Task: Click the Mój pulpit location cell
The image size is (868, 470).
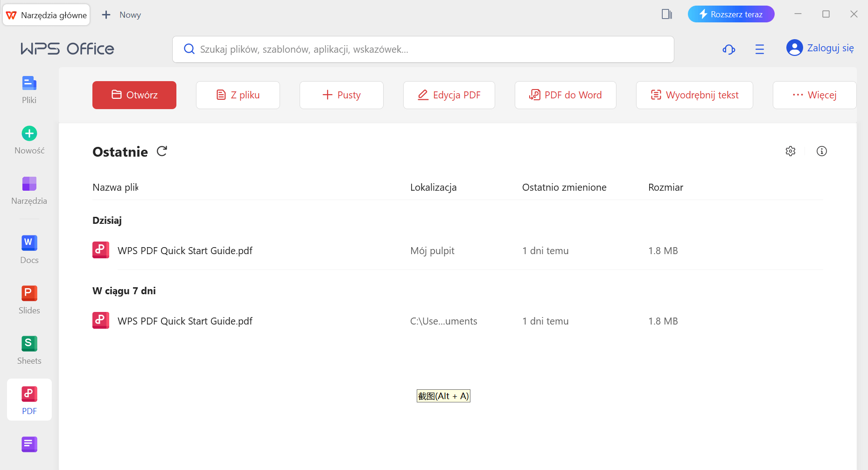Action: pos(432,251)
